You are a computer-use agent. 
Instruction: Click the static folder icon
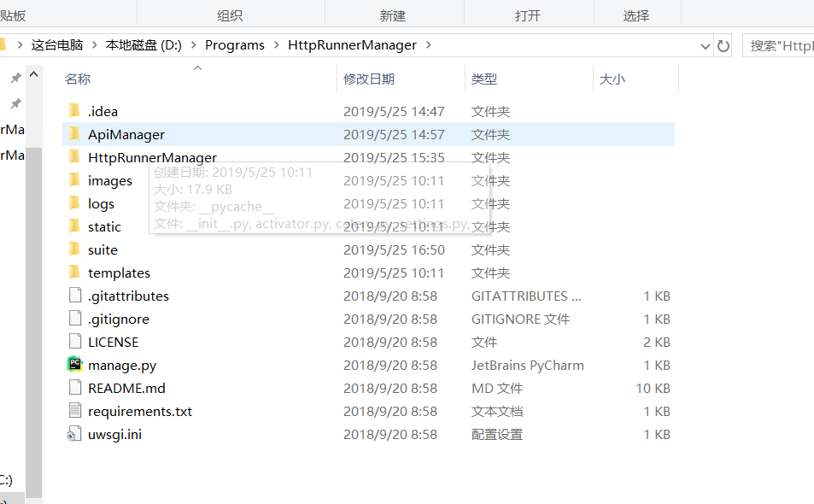click(x=75, y=226)
